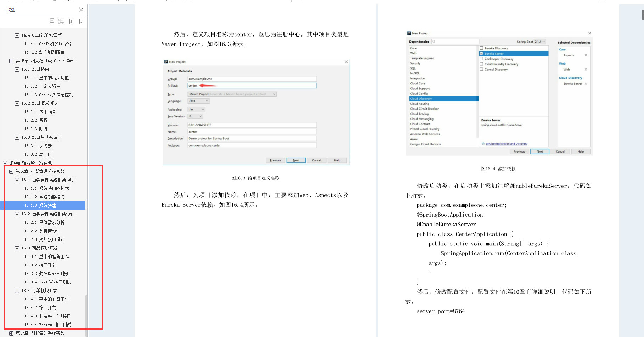This screenshot has width=644, height=337.
Task: Add a new bookmark icon
Action: (x=71, y=21)
